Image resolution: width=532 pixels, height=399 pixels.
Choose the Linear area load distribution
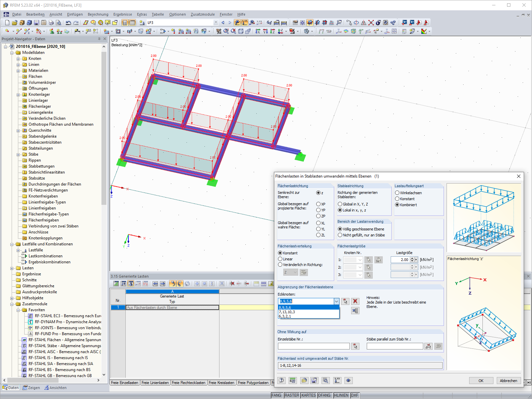click(280, 259)
